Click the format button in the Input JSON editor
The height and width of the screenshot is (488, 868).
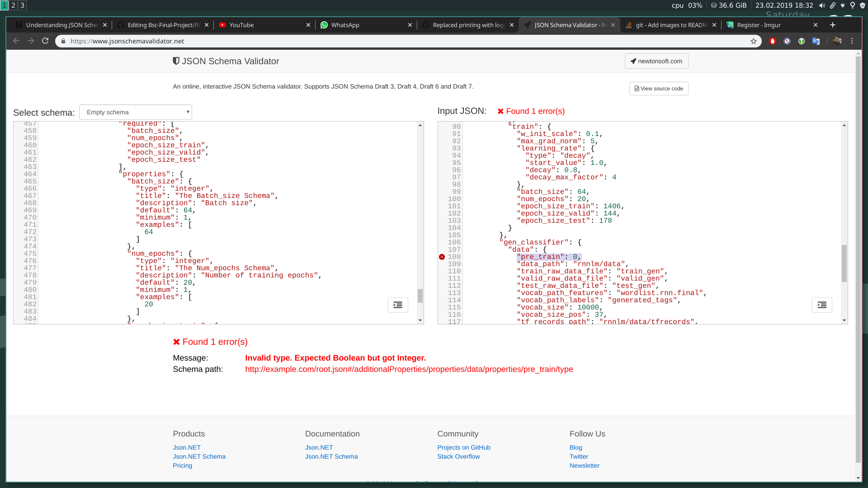tap(822, 305)
